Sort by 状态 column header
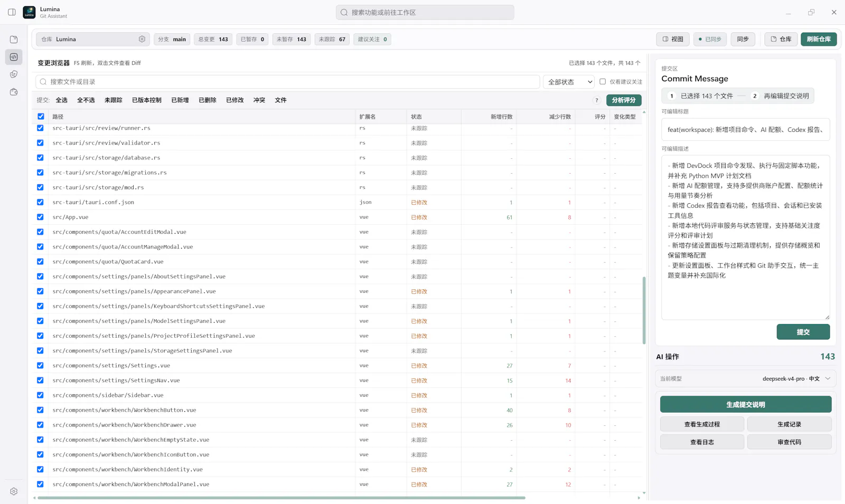 click(417, 117)
